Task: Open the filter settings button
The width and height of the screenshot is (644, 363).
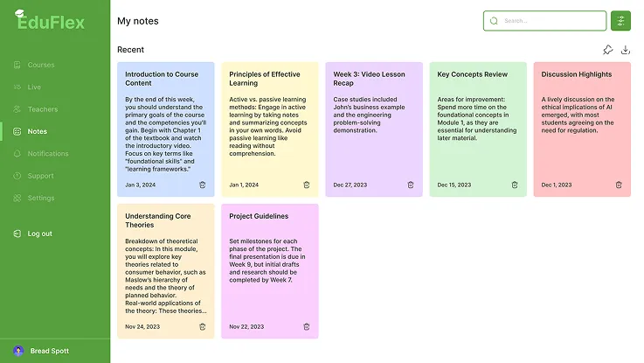Action: coord(620,21)
